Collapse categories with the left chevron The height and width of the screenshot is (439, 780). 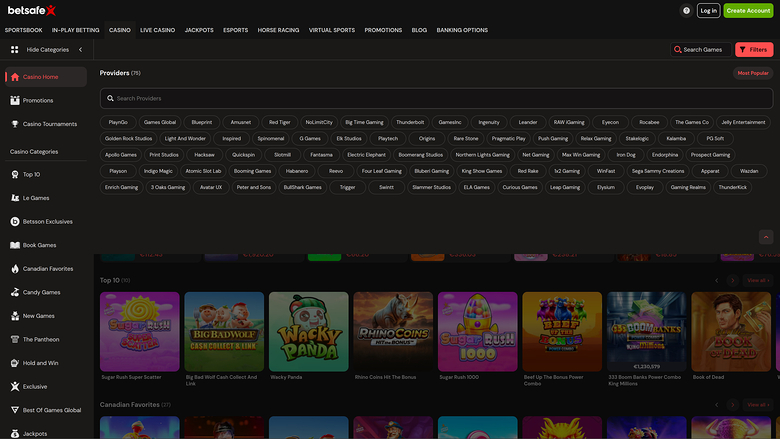pos(81,50)
